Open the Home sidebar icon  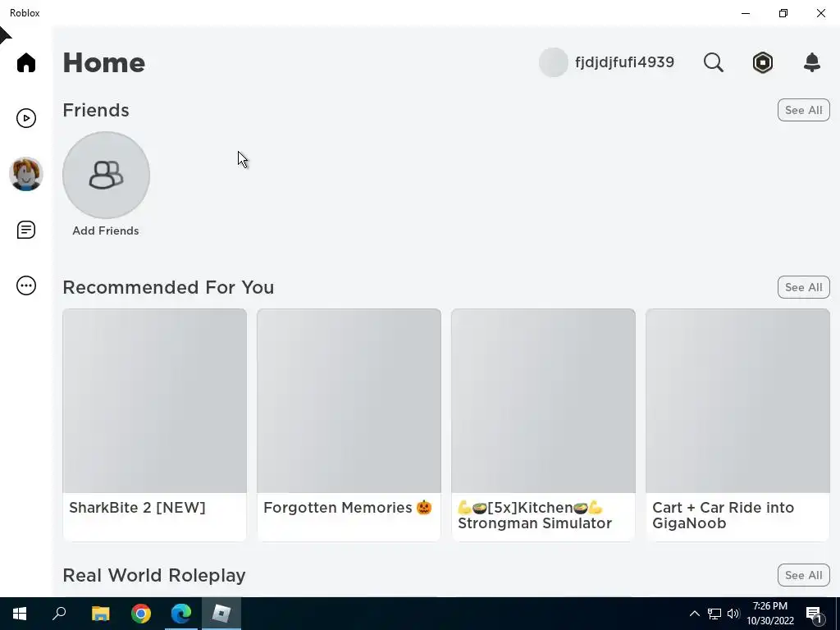pyautogui.click(x=25, y=62)
